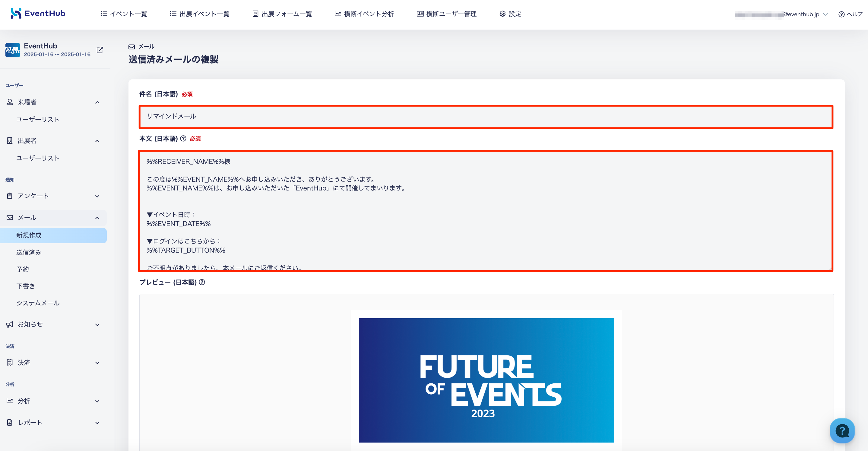
Task: Expand the レポート section
Action: pyautogui.click(x=97, y=423)
